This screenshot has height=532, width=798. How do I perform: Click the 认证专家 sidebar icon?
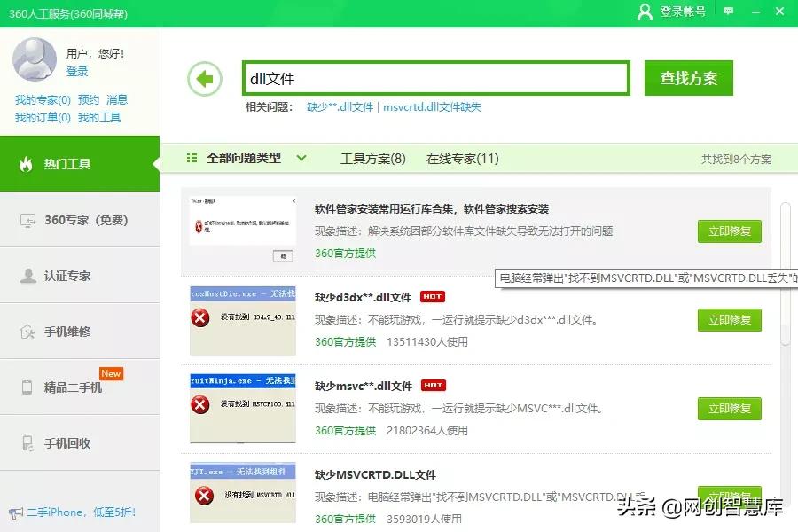tap(27, 275)
